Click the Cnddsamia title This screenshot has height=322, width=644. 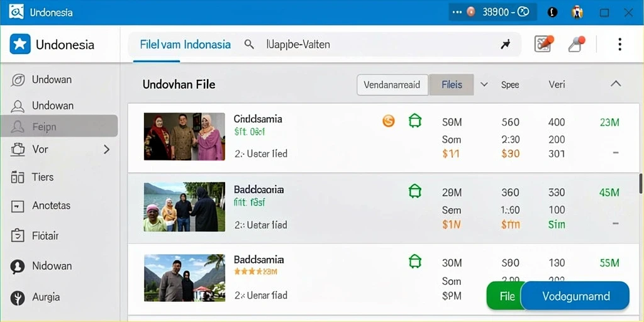coord(258,119)
